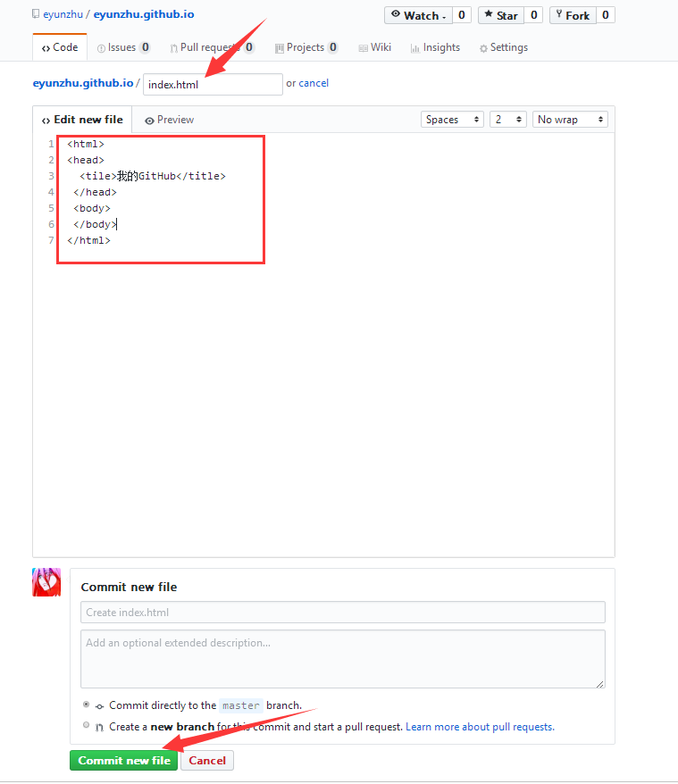Open the Pull requests tab
This screenshot has width=678, height=784.
click(x=213, y=47)
